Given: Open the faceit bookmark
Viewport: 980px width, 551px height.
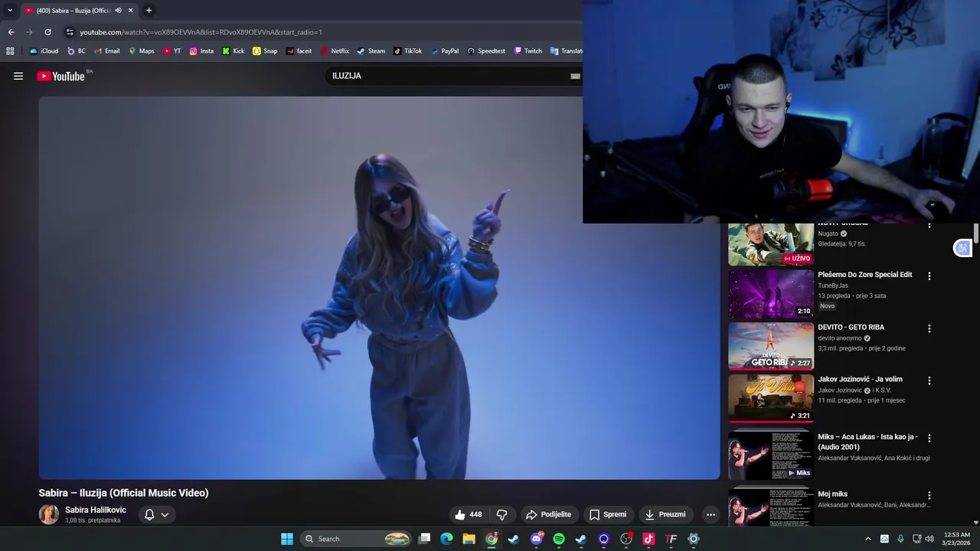Looking at the screenshot, I should 299,51.
